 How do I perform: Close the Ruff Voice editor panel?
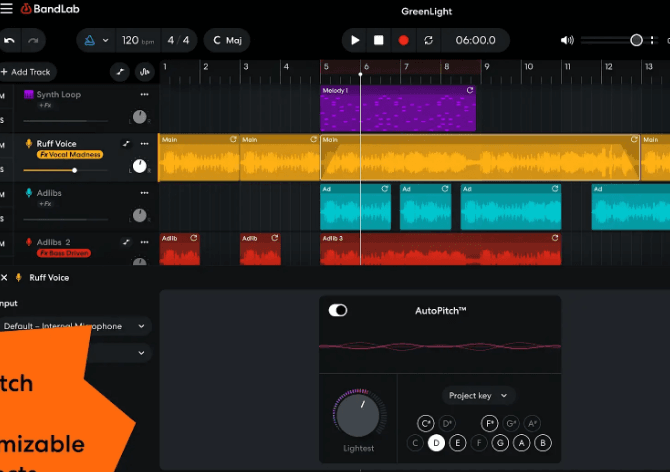(4, 278)
